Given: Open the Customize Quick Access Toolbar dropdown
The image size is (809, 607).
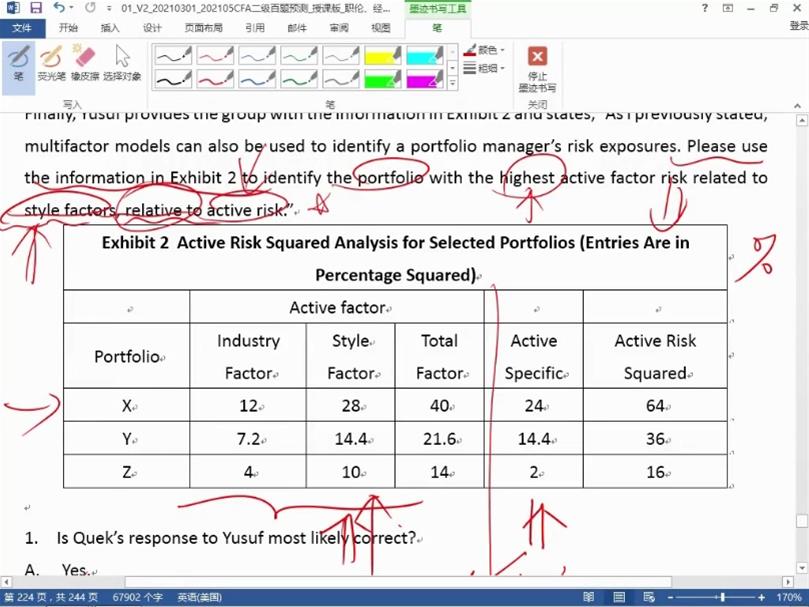Looking at the screenshot, I should pos(109,8).
